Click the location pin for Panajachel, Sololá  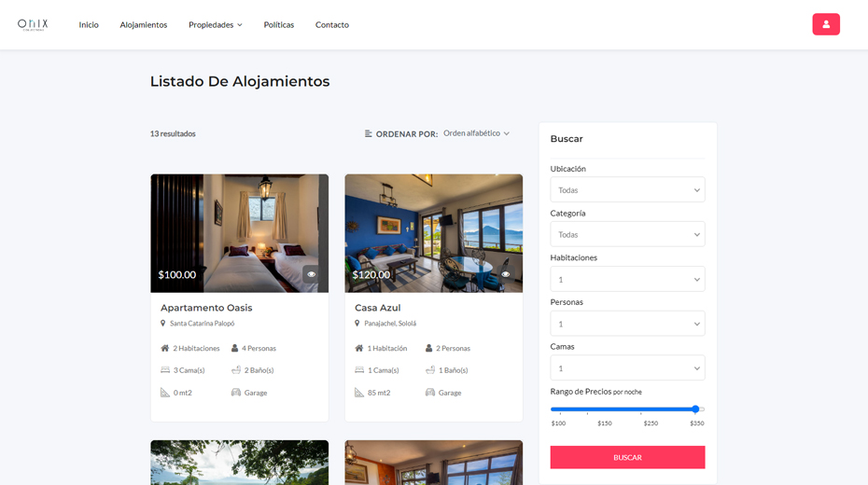pyautogui.click(x=357, y=323)
